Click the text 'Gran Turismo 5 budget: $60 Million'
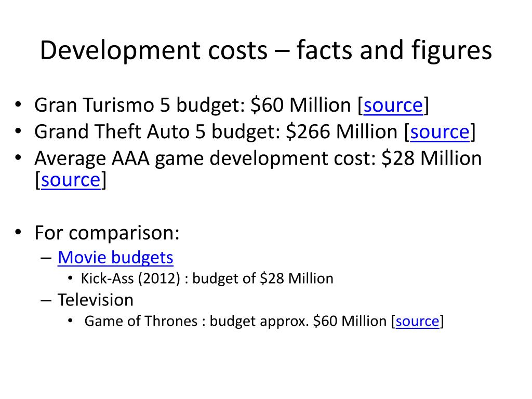The height and width of the screenshot is (399, 532). 193,105
